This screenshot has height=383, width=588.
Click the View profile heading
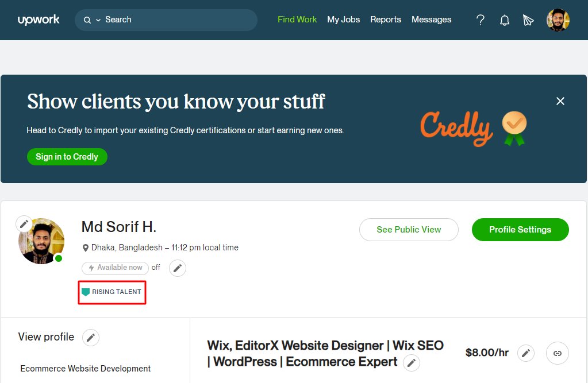click(46, 337)
